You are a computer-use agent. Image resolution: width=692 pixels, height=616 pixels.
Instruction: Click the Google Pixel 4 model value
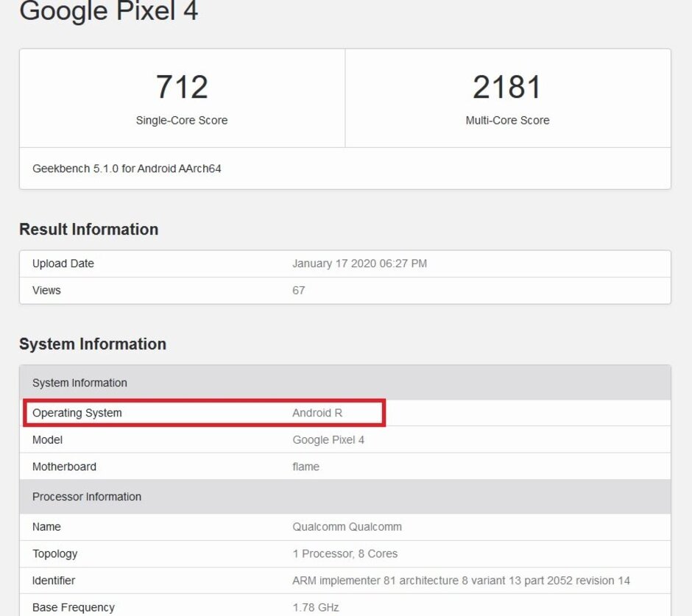[x=328, y=440]
